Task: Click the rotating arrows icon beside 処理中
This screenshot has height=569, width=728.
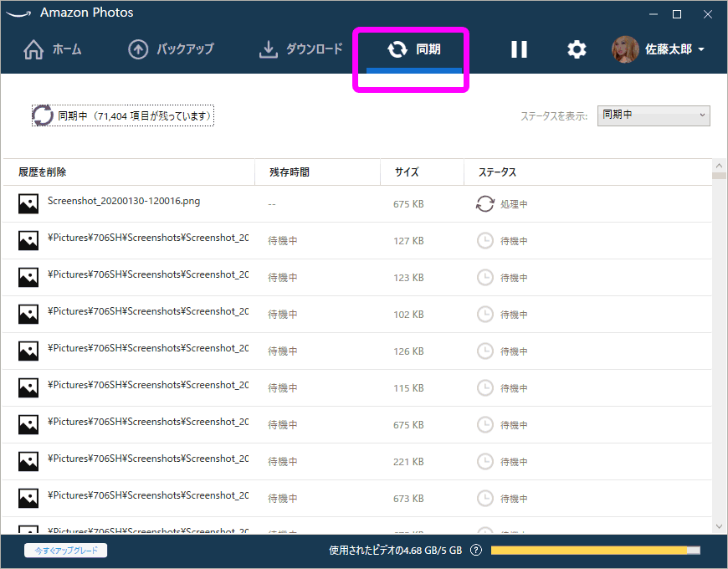Action: point(485,203)
